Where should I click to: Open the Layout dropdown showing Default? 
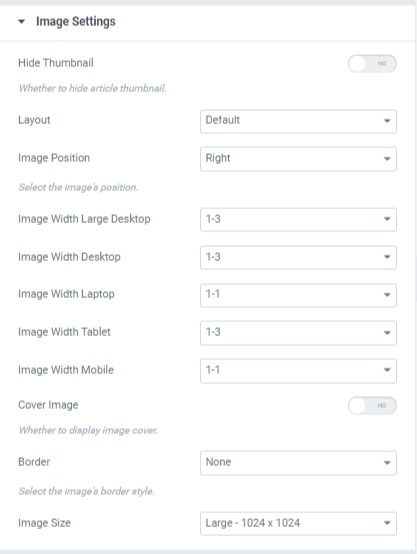point(298,121)
